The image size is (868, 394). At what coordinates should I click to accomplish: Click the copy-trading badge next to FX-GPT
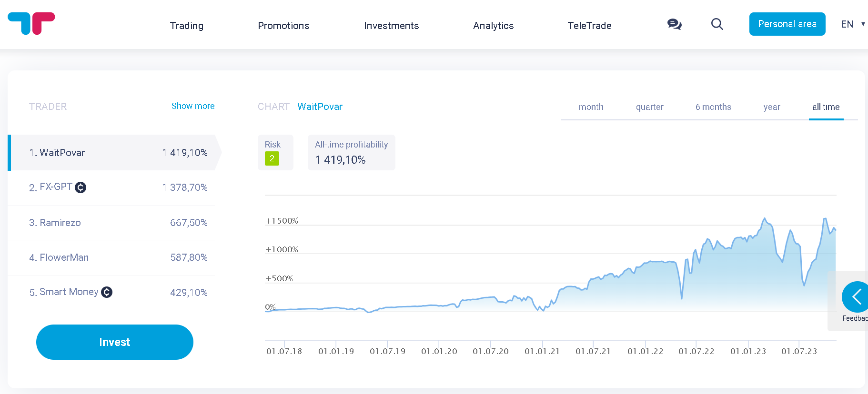[x=81, y=187]
